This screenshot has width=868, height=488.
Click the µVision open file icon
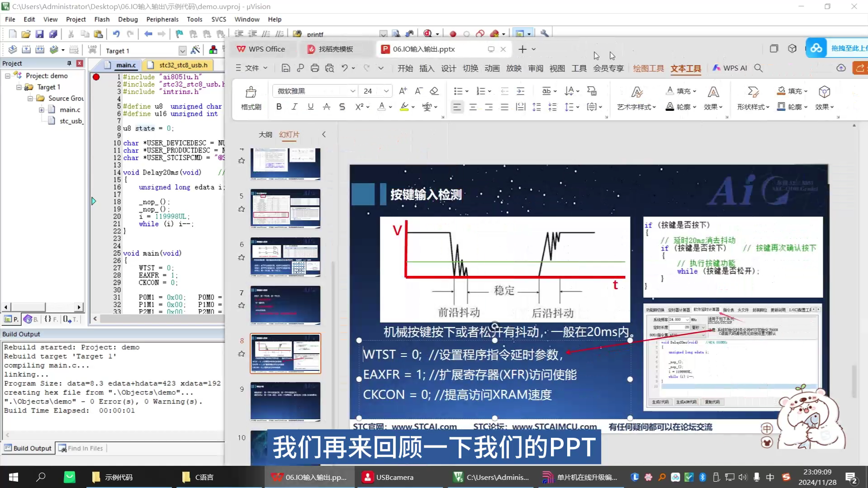point(26,34)
